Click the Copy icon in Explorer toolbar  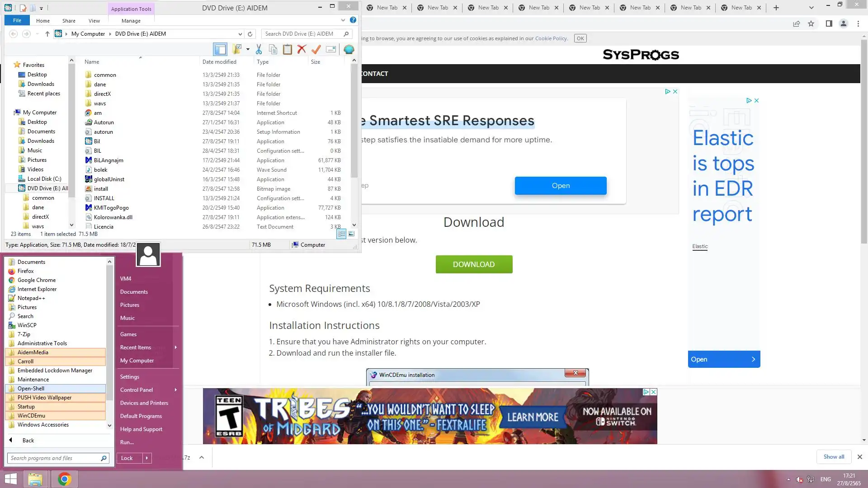pos(273,49)
